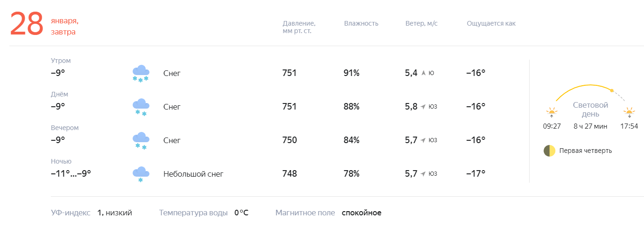Click the 'Небольшой снег' night condition text
The height and width of the screenshot is (227, 644).
[193, 174]
